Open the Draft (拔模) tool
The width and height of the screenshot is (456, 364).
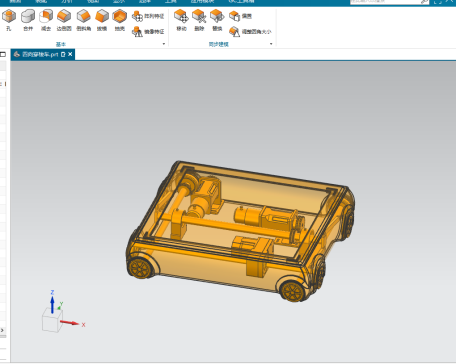[102, 20]
